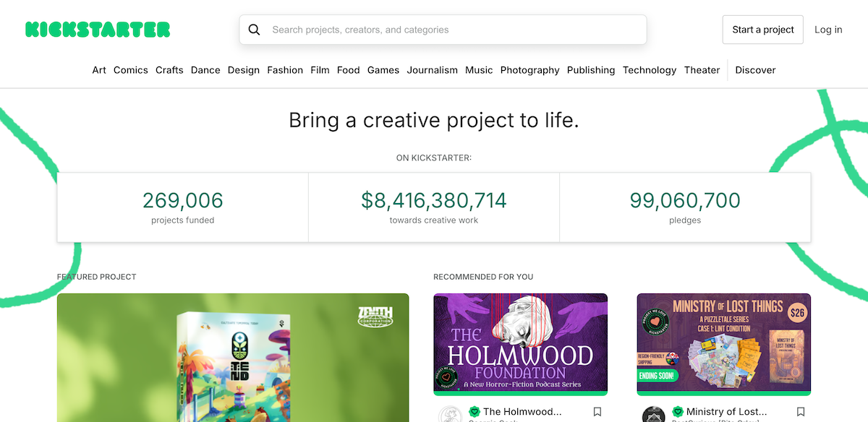The height and width of the screenshot is (422, 868).
Task: Open the Dance category
Action: [x=205, y=70]
